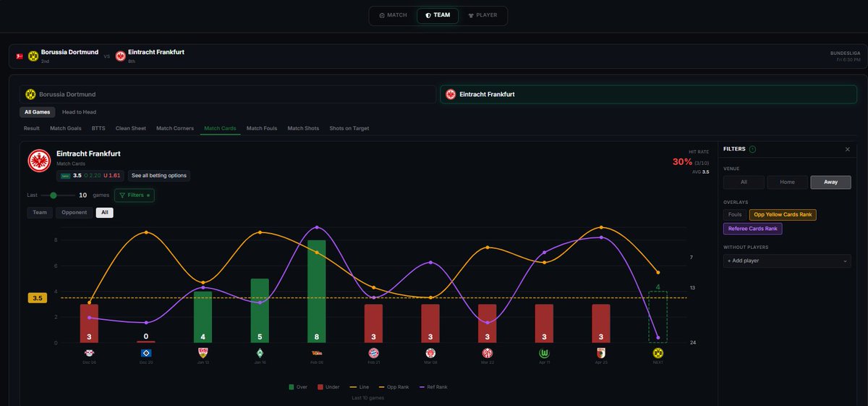Toggle the Referee Cards Rank overlay

click(x=753, y=229)
